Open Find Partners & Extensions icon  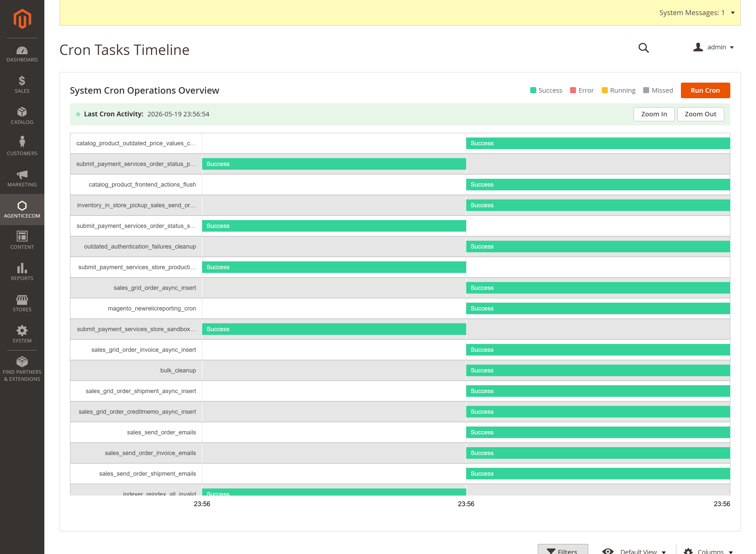click(22, 362)
